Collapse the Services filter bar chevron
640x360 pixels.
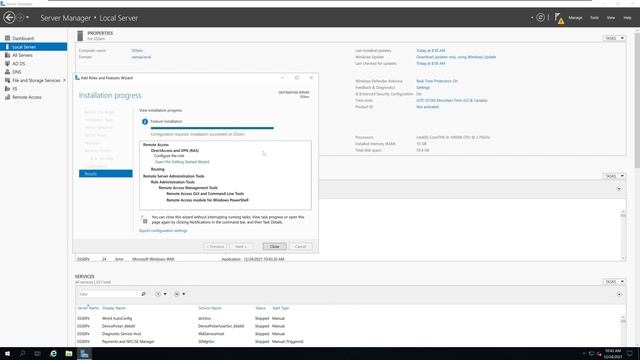(619, 294)
